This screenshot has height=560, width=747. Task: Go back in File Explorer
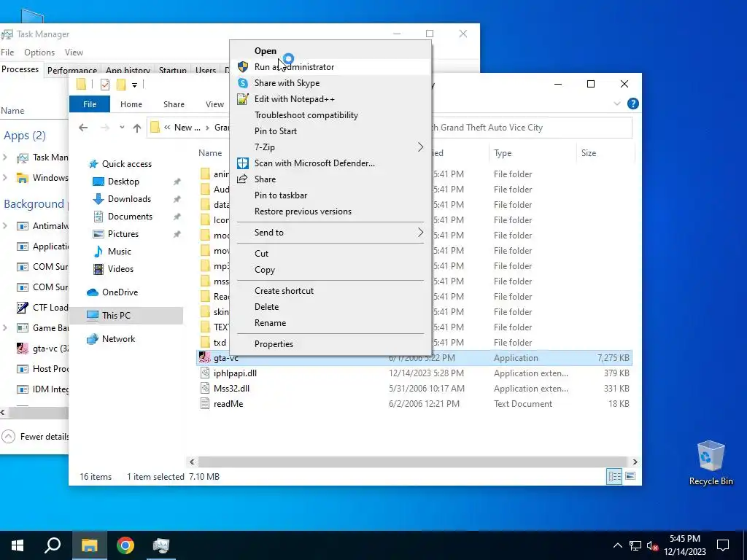(83, 128)
